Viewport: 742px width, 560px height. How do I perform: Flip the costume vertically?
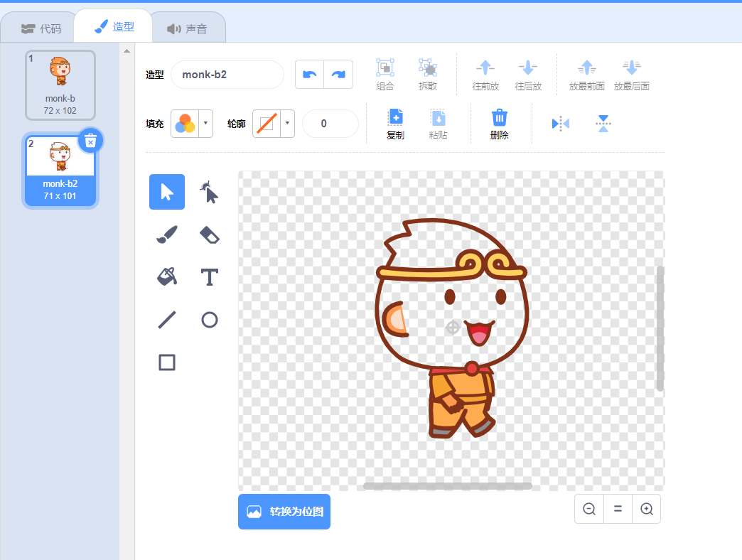click(603, 124)
